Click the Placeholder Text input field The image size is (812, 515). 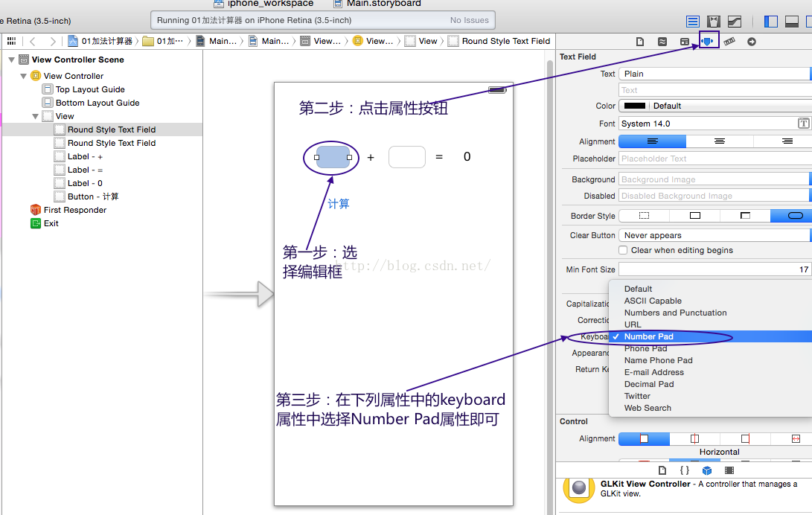(715, 159)
